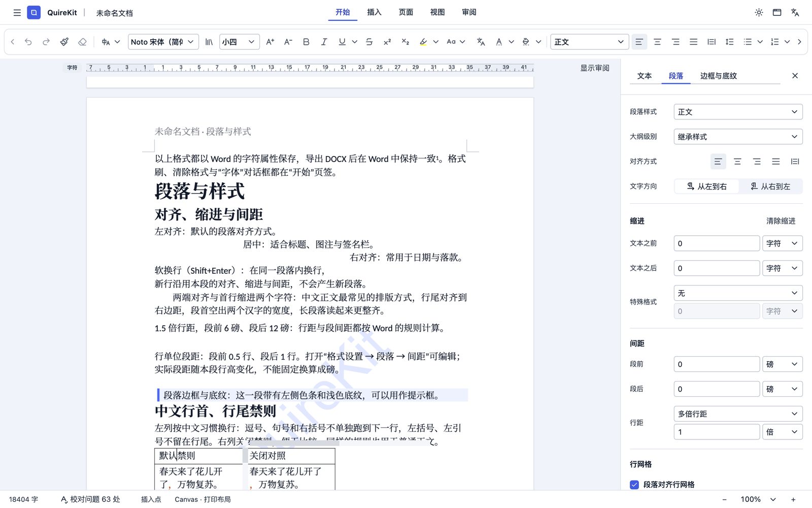This screenshot has width=812, height=508.
Task: Open the 小四 font size dropdown
Action: [x=240, y=42]
